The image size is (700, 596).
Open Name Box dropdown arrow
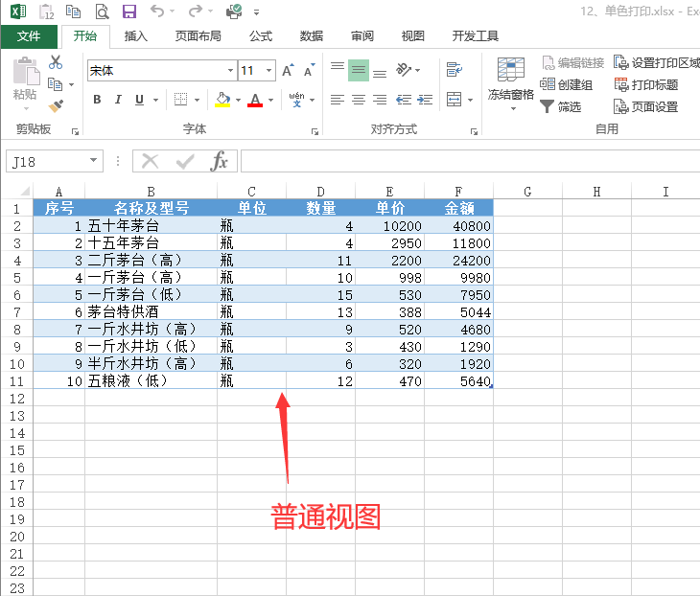click(x=93, y=161)
